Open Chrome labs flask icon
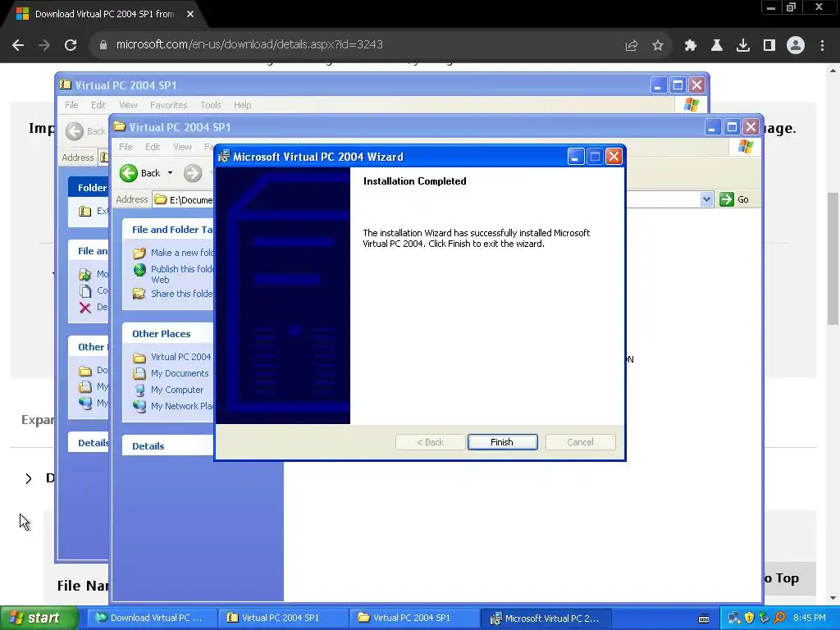The width and height of the screenshot is (840, 630). pos(716,46)
